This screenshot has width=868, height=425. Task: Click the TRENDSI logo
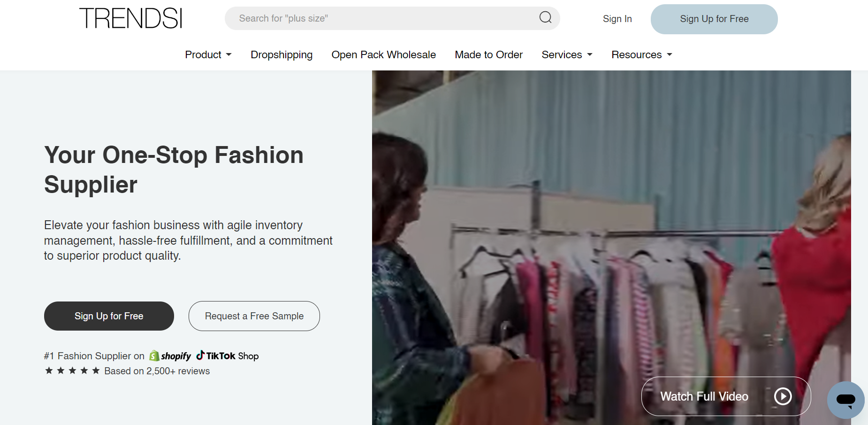(x=130, y=18)
